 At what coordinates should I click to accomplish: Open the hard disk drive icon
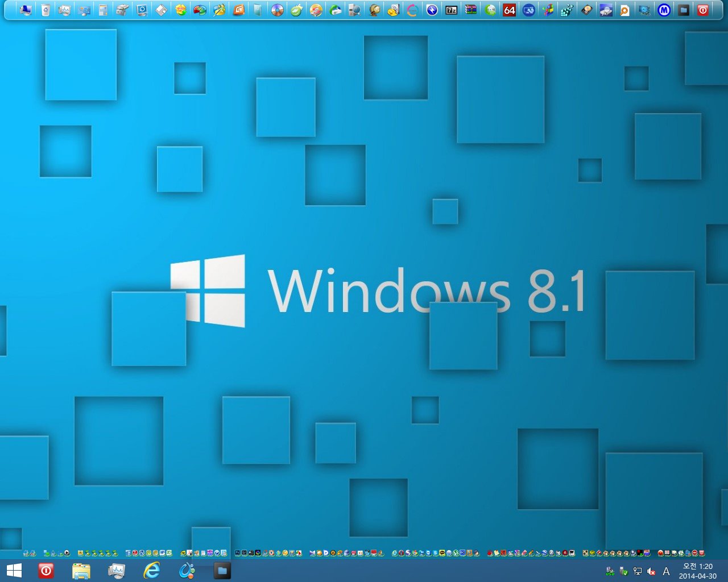pyautogui.click(x=586, y=10)
